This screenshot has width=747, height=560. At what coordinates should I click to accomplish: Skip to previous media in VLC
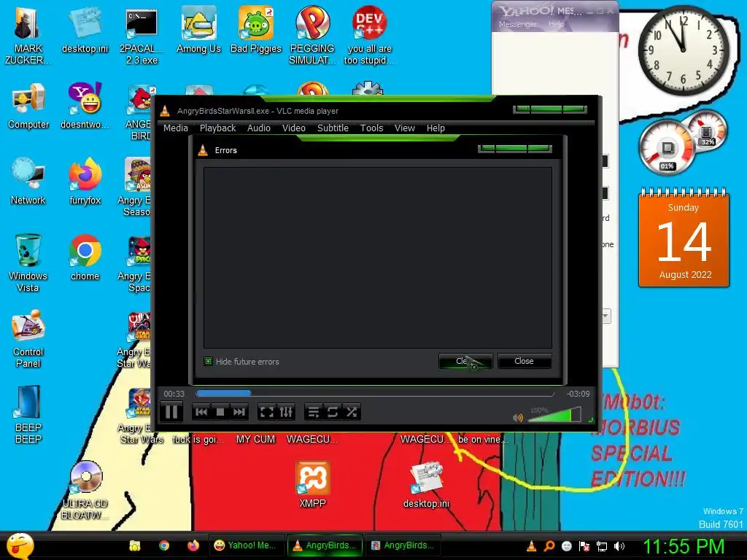(201, 413)
